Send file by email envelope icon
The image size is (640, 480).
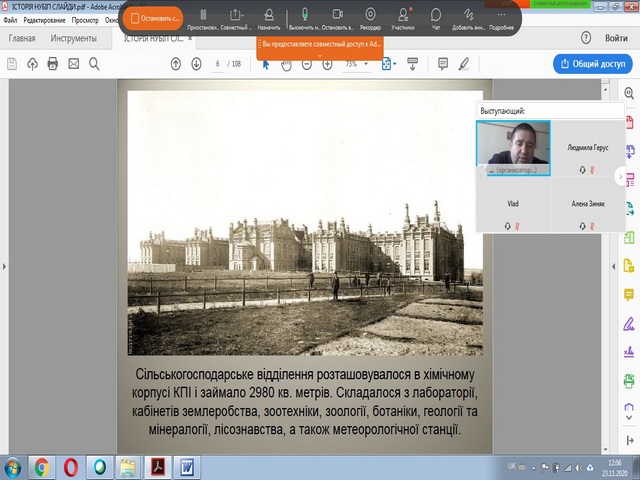[73, 64]
